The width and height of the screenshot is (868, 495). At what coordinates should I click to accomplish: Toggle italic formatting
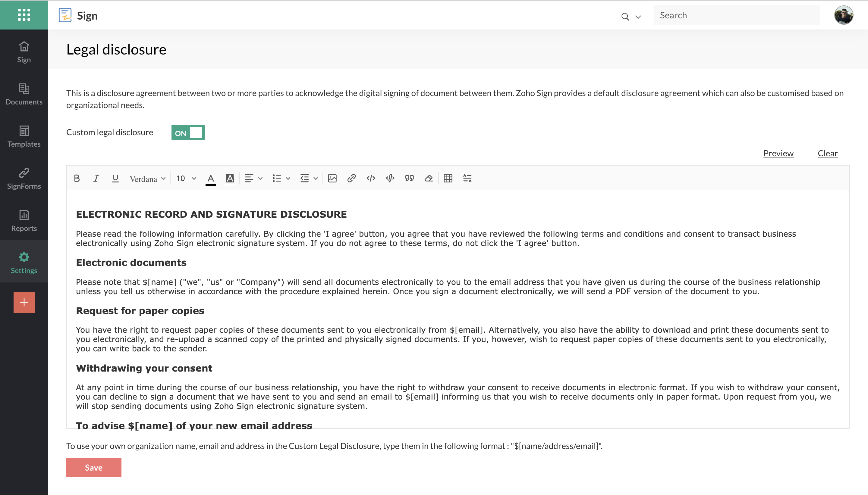tap(96, 178)
